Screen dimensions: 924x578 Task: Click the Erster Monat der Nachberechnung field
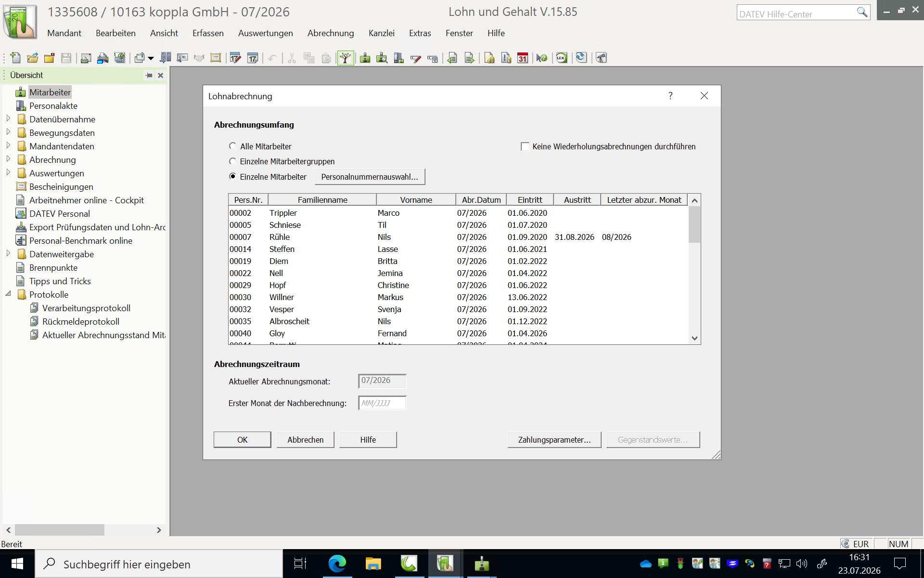pos(382,403)
